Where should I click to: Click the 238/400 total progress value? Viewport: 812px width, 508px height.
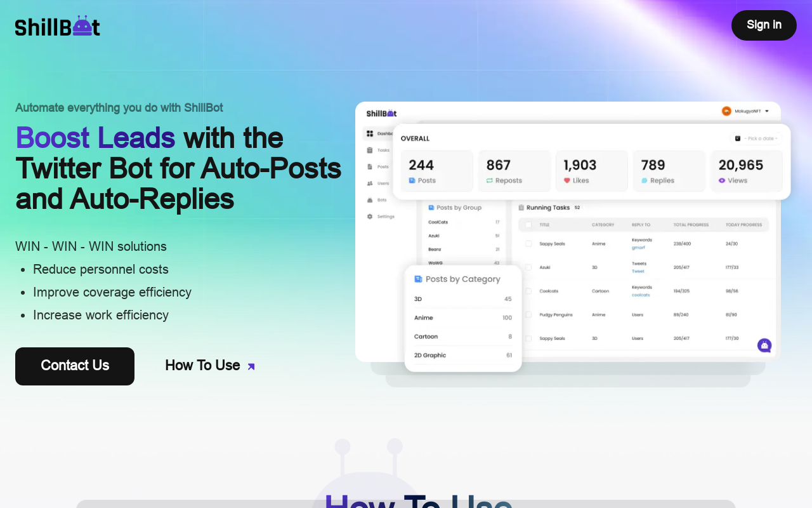tap(682, 243)
